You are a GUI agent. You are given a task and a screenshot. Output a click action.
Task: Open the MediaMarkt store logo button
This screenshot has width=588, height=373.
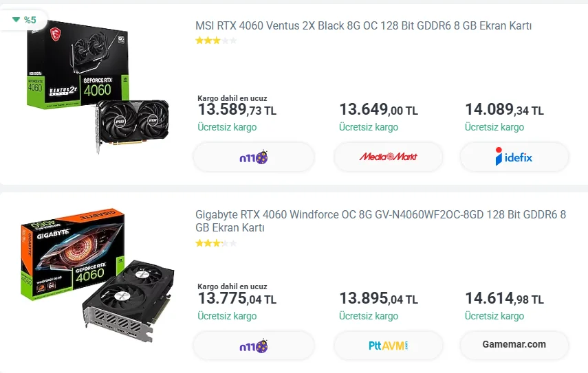[388, 157]
